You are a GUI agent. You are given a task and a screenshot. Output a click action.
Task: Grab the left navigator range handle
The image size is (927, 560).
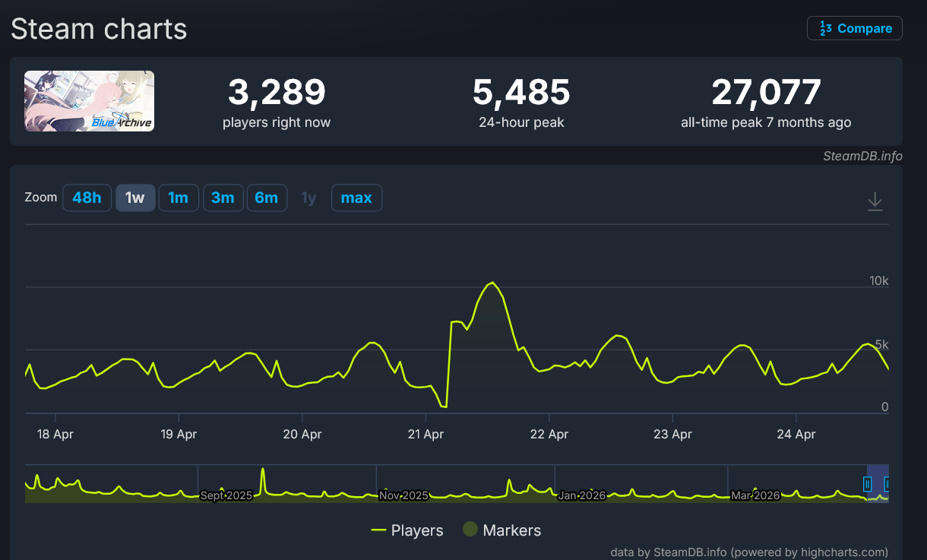click(x=868, y=484)
